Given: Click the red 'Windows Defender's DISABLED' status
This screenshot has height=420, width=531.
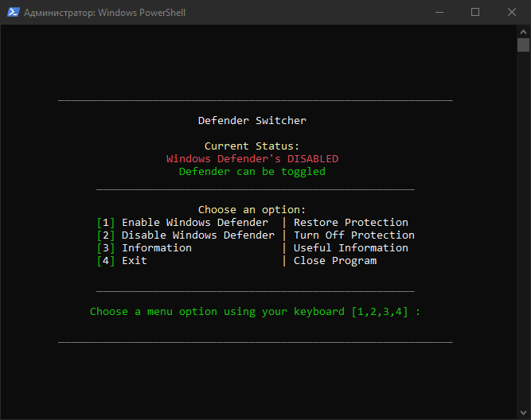Looking at the screenshot, I should point(252,159).
